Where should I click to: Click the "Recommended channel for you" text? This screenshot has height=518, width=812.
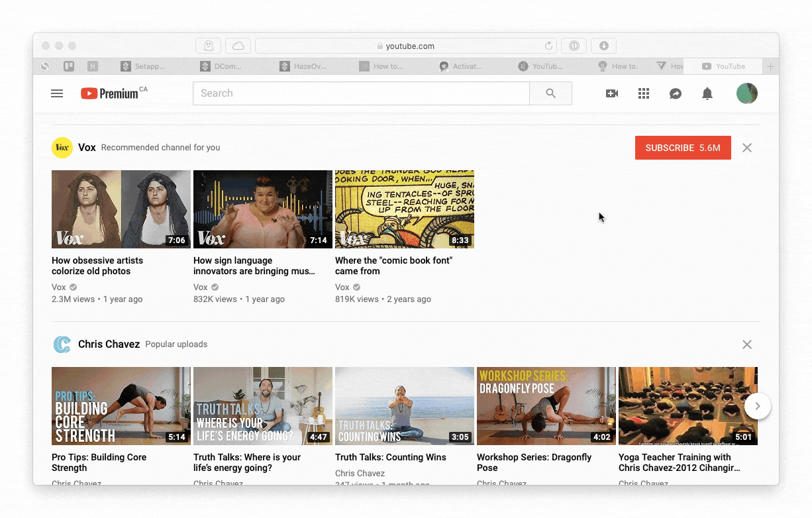(x=161, y=148)
